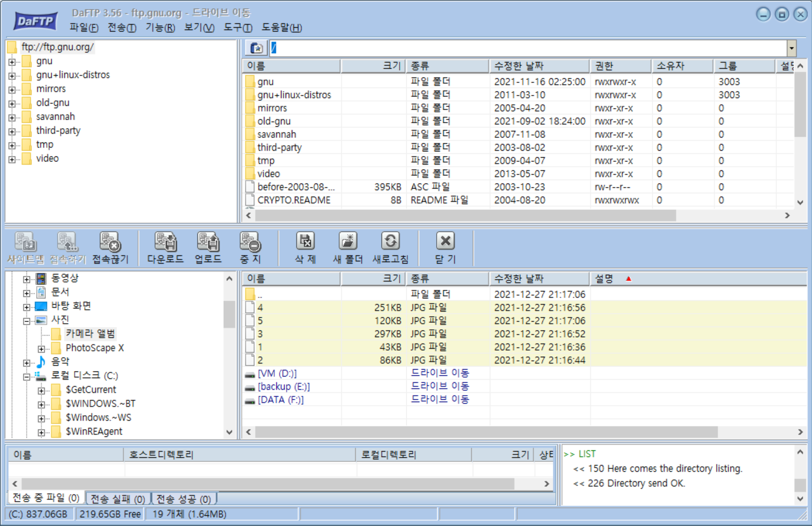This screenshot has height=526, width=812.
Task: Click the favorites folder icon beside the remote path bar
Action: 256,48
